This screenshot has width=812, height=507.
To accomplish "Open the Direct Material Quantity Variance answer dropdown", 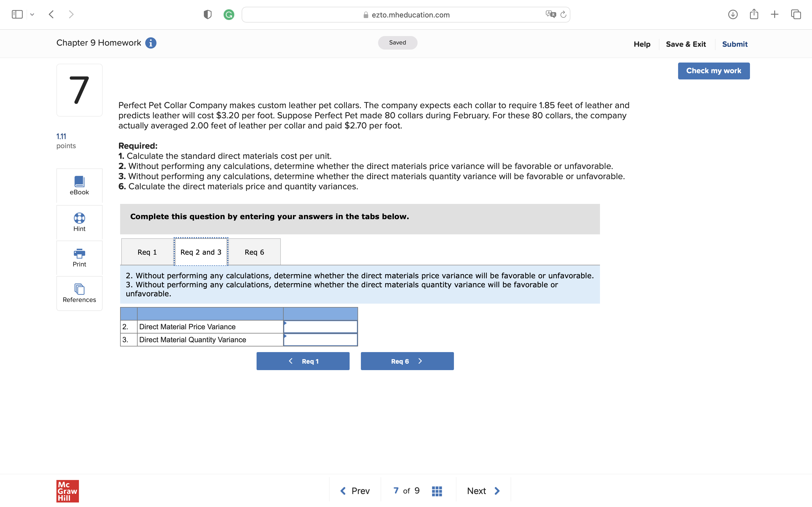I will [x=320, y=339].
